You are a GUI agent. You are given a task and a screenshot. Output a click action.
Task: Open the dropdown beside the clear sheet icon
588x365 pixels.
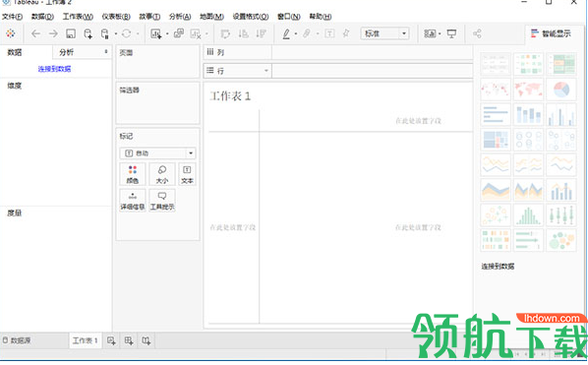tap(206, 33)
